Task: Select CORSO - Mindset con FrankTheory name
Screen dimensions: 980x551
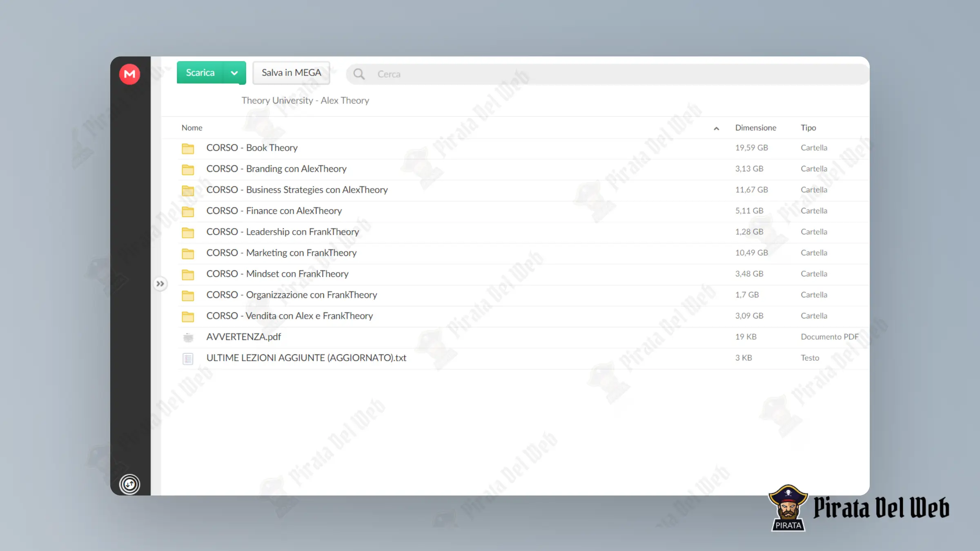Action: [x=277, y=274]
